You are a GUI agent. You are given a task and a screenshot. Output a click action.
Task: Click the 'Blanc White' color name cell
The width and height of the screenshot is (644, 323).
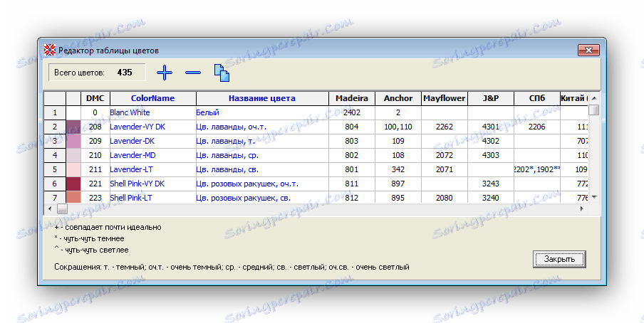152,112
